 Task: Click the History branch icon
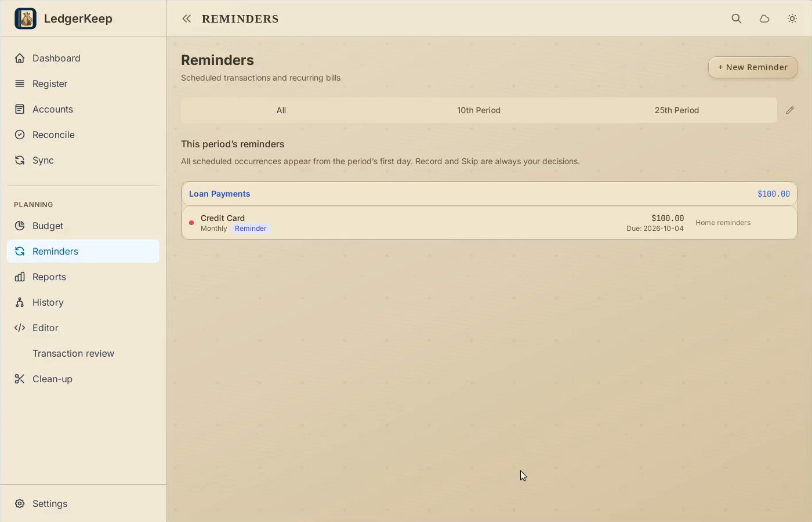[20, 302]
